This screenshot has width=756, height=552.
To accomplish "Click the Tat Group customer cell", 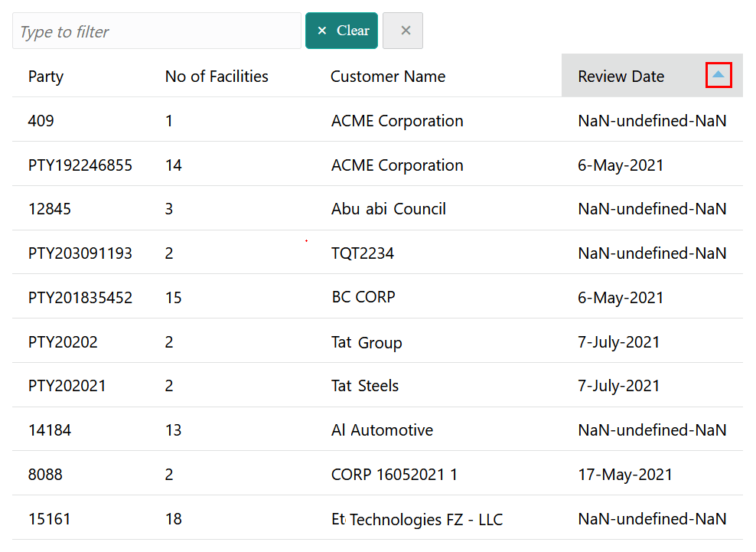I will click(x=367, y=342).
